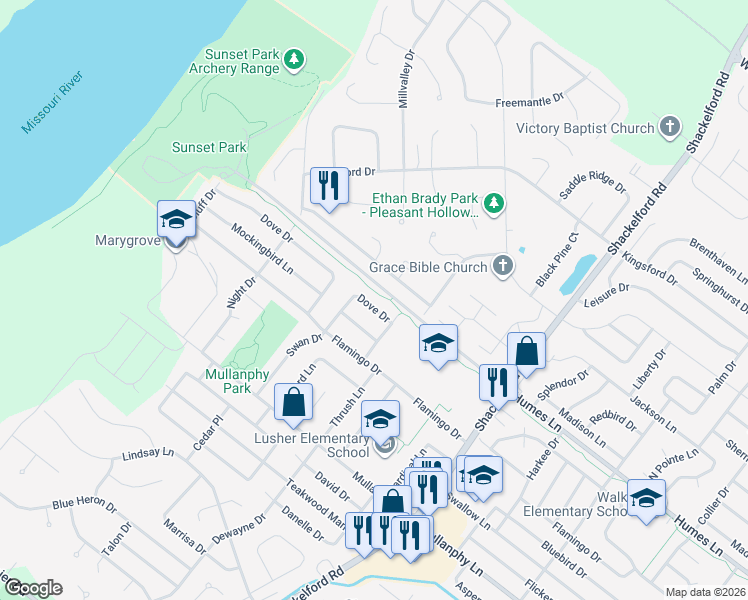The height and width of the screenshot is (600, 748).
Task: Select the Lusher Elementary School marker
Action: (x=380, y=420)
